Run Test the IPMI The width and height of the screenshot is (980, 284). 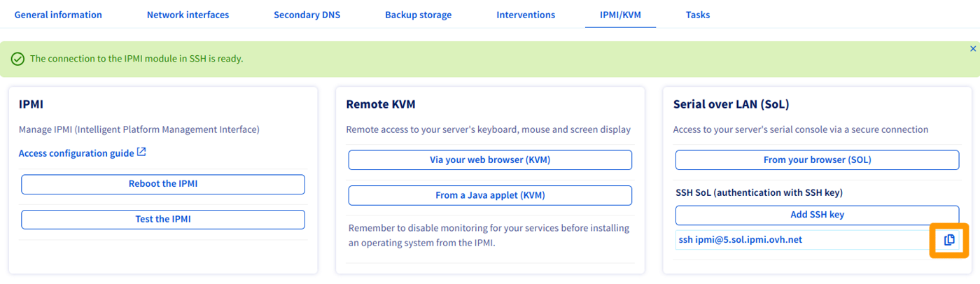click(x=163, y=219)
